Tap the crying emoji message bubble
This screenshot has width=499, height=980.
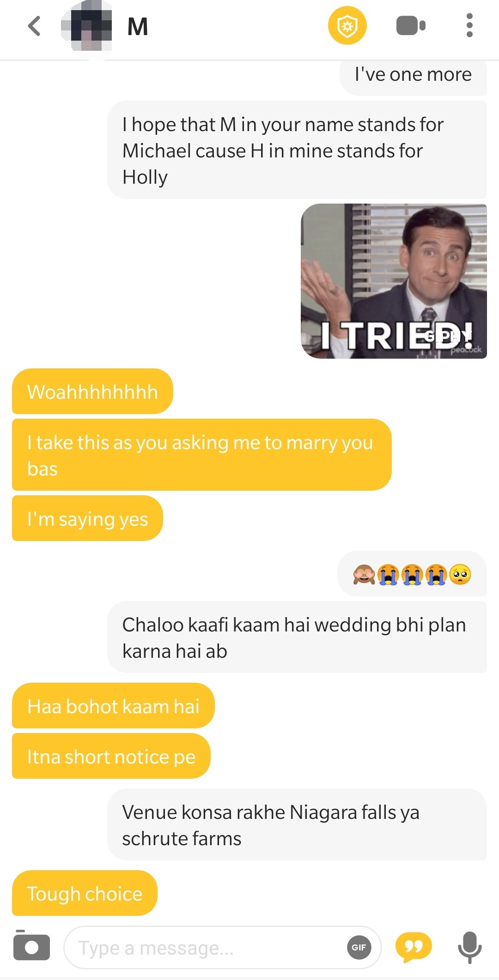(x=412, y=574)
